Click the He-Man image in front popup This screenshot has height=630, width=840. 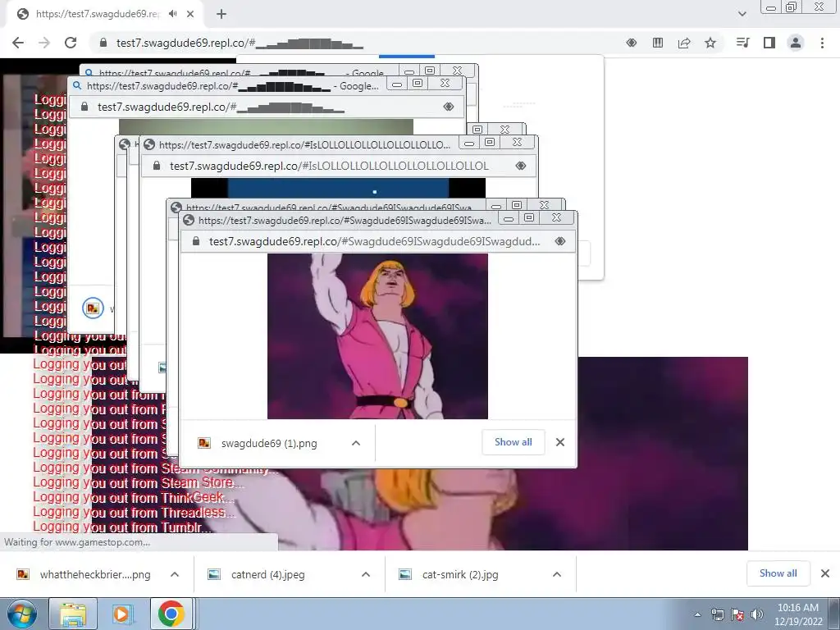coord(377,336)
